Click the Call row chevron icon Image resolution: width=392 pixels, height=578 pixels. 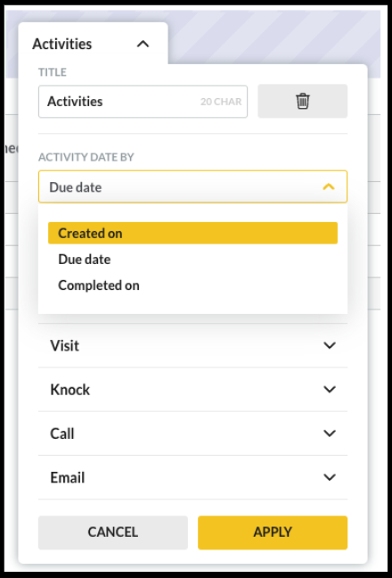click(x=329, y=433)
